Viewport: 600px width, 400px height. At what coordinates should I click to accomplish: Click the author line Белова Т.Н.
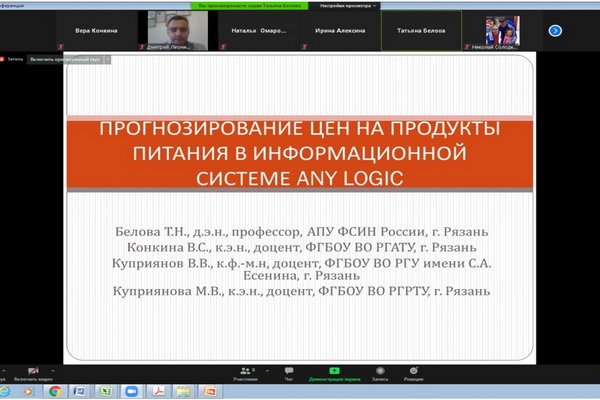[x=302, y=232]
